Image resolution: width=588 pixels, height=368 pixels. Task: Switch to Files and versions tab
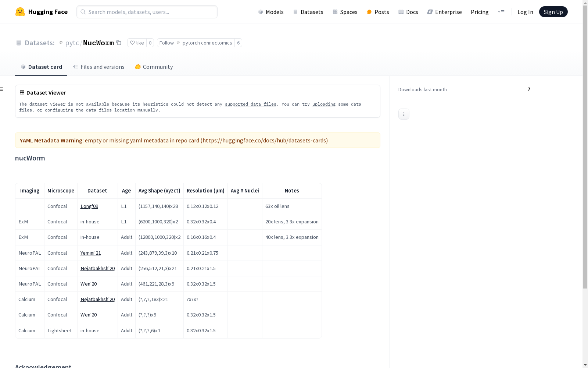tap(98, 67)
